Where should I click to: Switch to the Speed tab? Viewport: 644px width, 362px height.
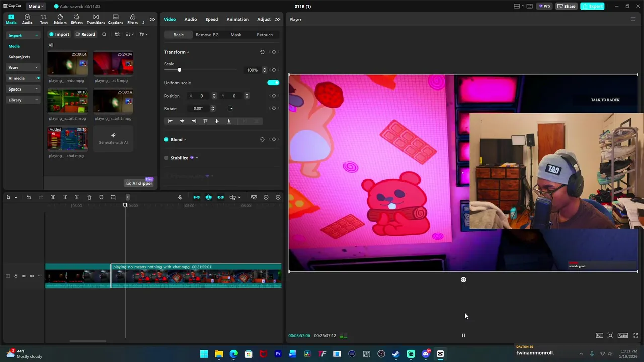(211, 19)
